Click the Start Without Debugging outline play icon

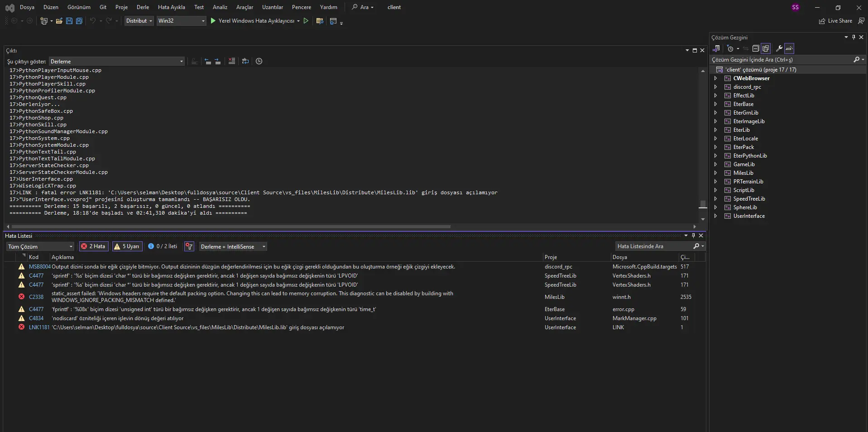(x=306, y=21)
